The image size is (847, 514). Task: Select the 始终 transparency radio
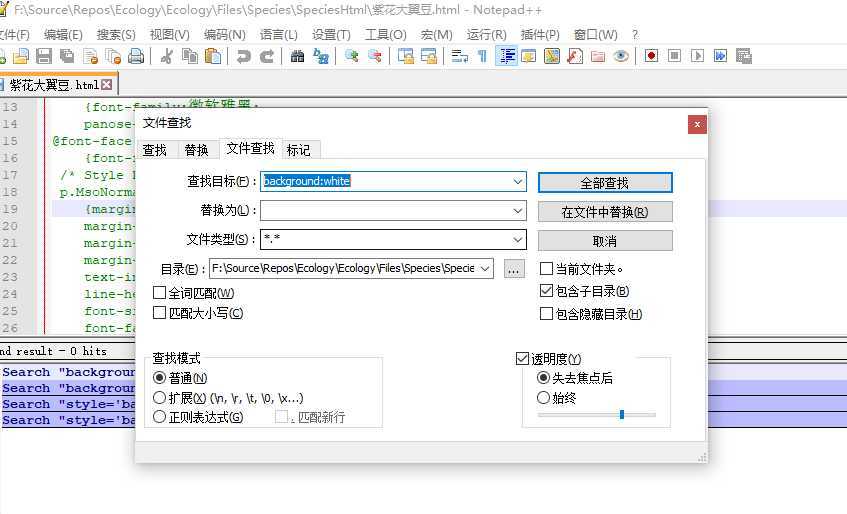tap(543, 398)
